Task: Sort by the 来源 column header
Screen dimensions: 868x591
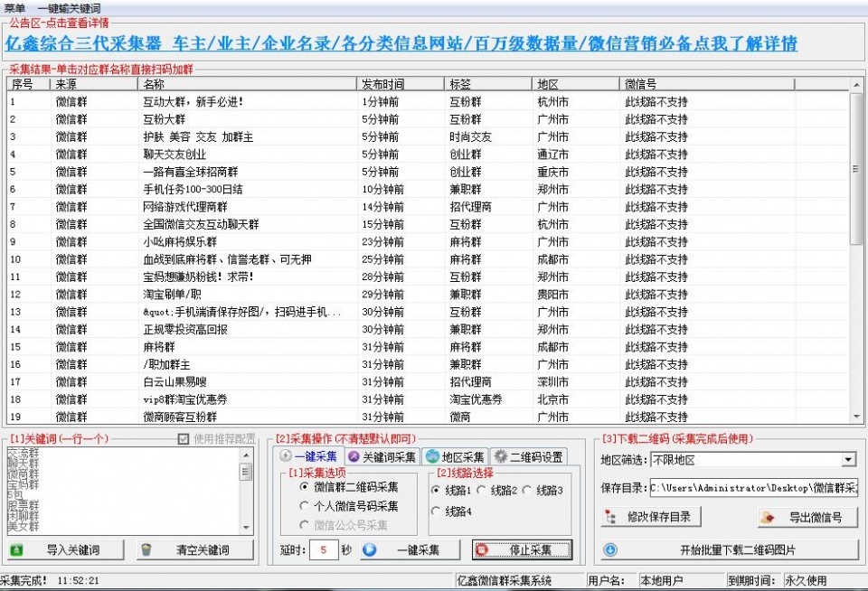Action: [93, 84]
